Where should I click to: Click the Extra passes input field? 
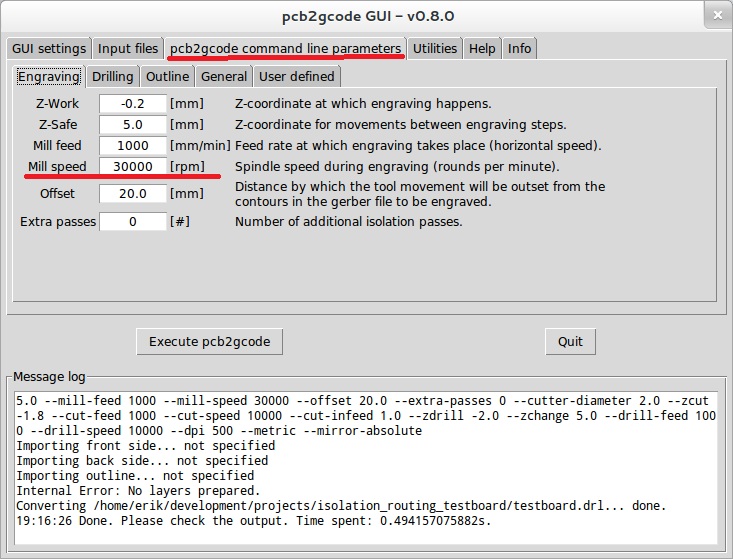coord(133,222)
